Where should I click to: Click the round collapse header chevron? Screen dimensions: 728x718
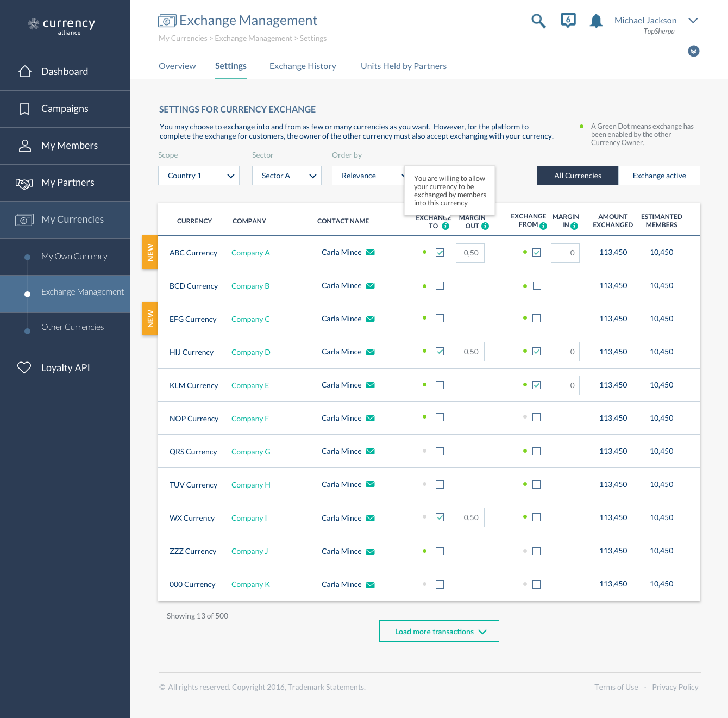(x=694, y=51)
